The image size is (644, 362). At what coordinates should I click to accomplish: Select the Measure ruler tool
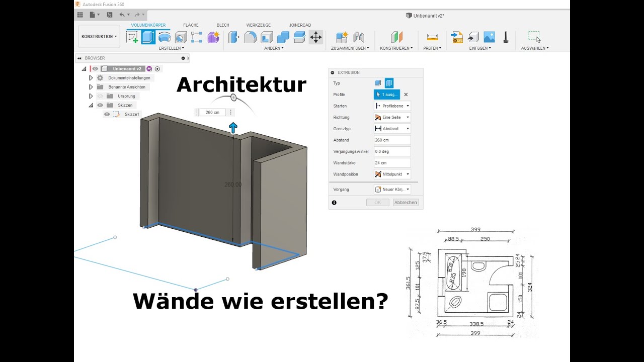pos(432,37)
